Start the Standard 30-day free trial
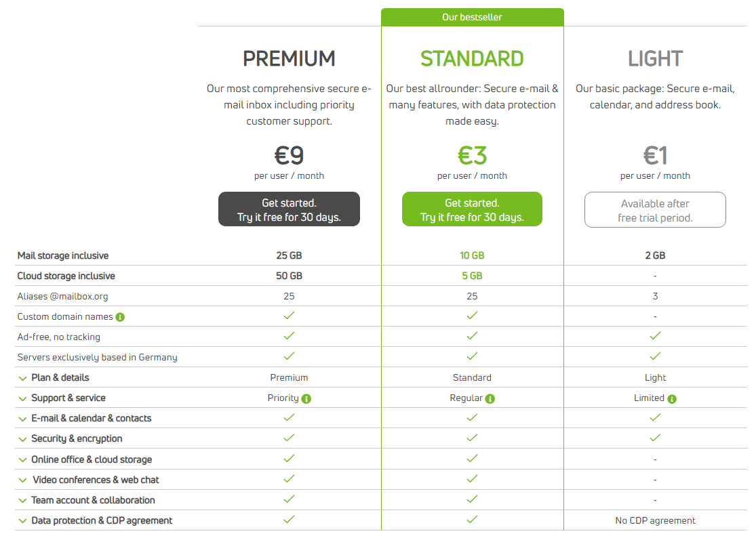 tap(472, 209)
